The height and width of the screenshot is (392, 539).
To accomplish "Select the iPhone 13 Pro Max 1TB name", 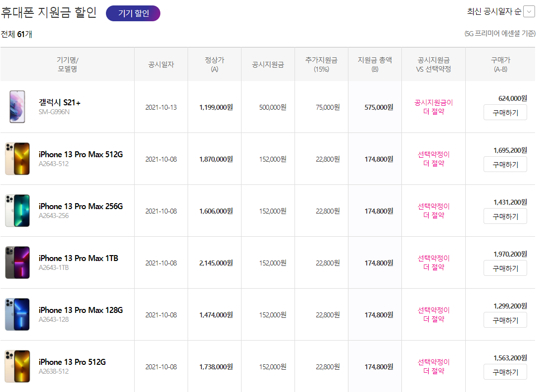I will 78,258.
